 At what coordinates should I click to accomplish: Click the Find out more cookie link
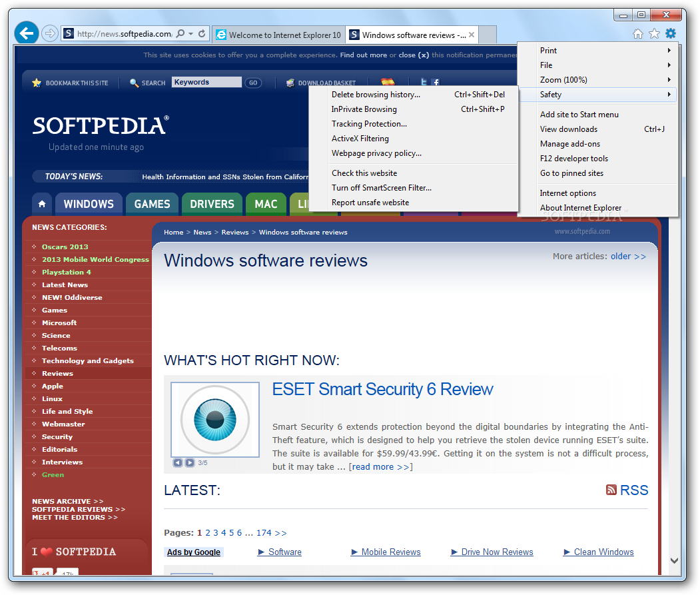tap(364, 55)
